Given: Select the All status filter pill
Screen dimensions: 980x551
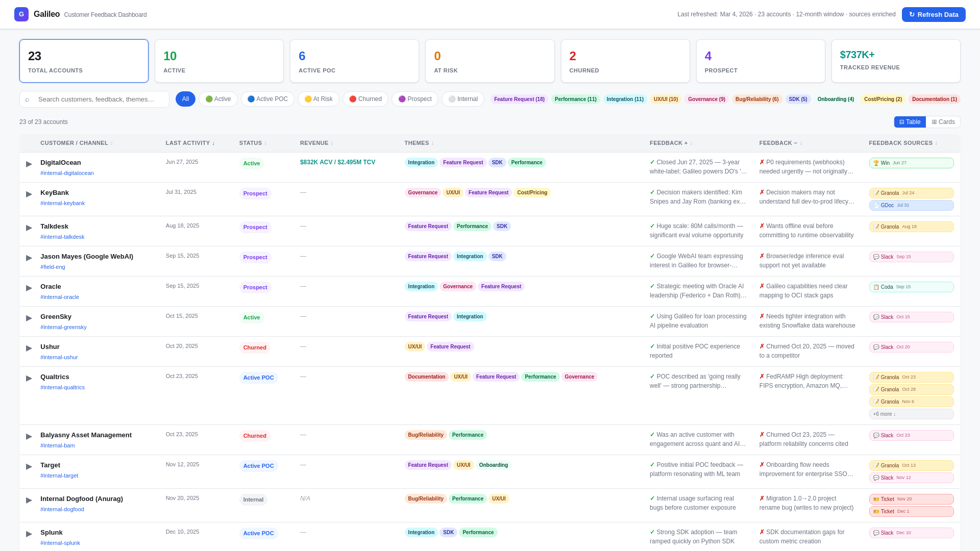Looking at the screenshot, I should 185,99.
